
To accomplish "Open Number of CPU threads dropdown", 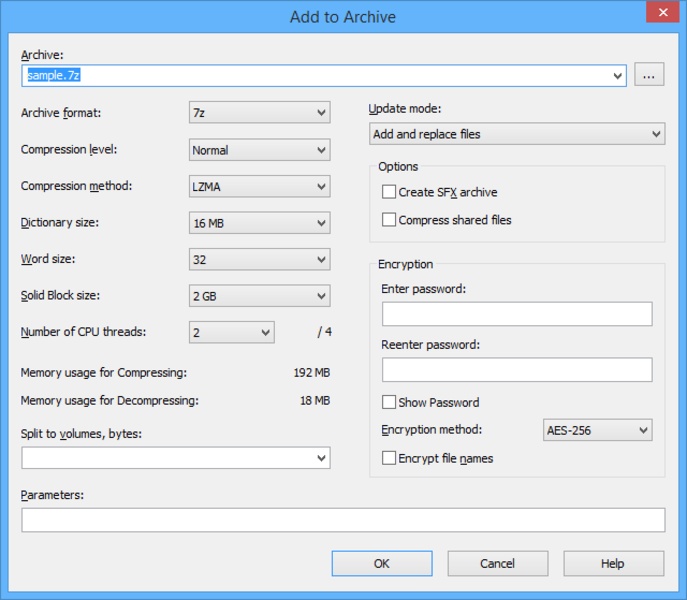I will click(x=231, y=332).
